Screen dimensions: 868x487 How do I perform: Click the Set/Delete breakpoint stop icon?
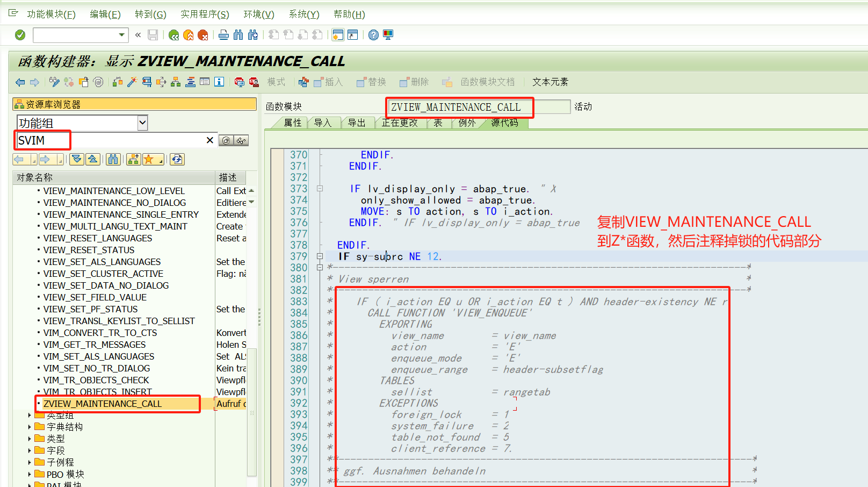tap(240, 82)
